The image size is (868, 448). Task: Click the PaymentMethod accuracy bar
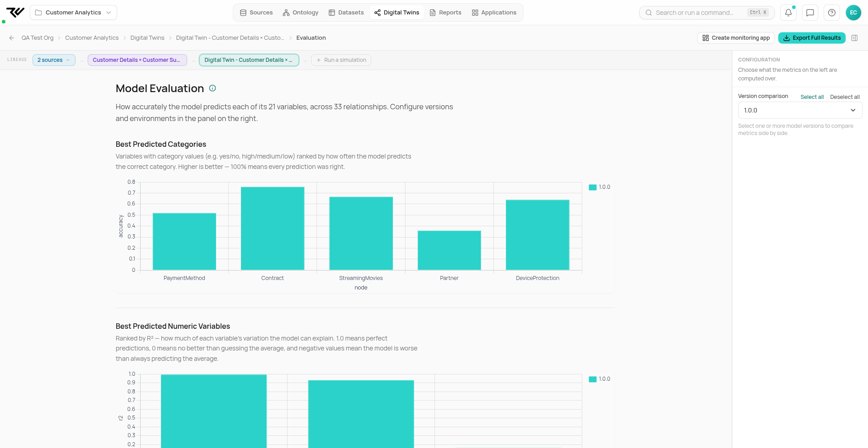point(184,242)
